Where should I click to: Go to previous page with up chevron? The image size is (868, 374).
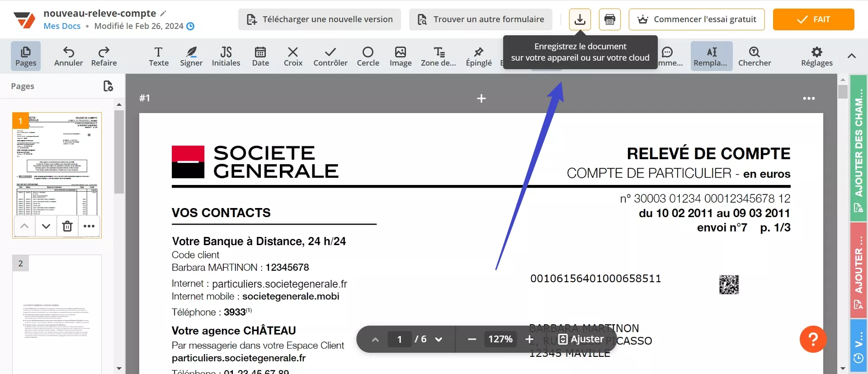375,339
